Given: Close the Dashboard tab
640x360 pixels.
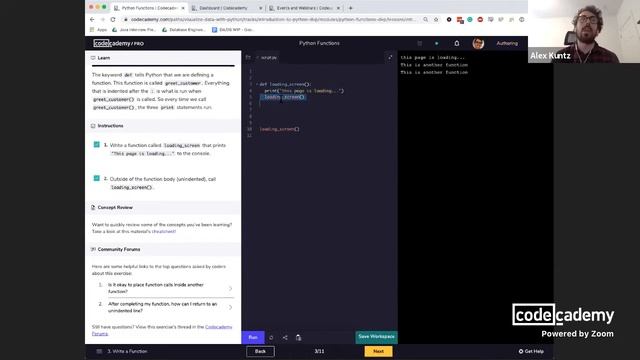Looking at the screenshot, I should tap(260, 8).
